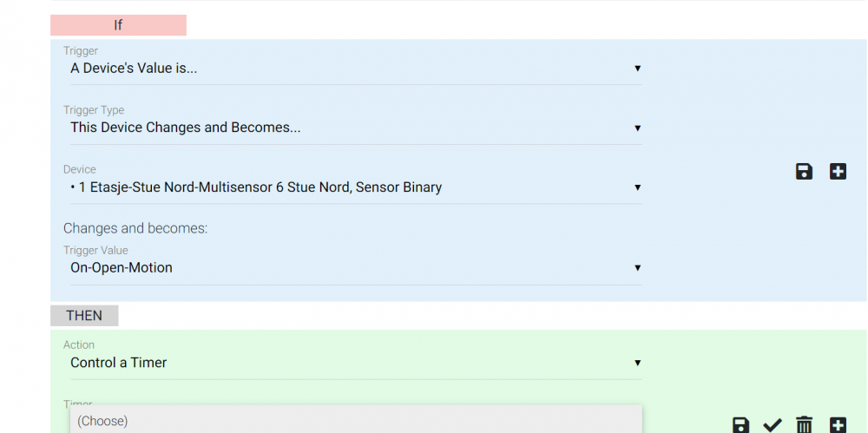The image size is (868, 433).
Task: Click the pink If section header
Action: click(118, 25)
